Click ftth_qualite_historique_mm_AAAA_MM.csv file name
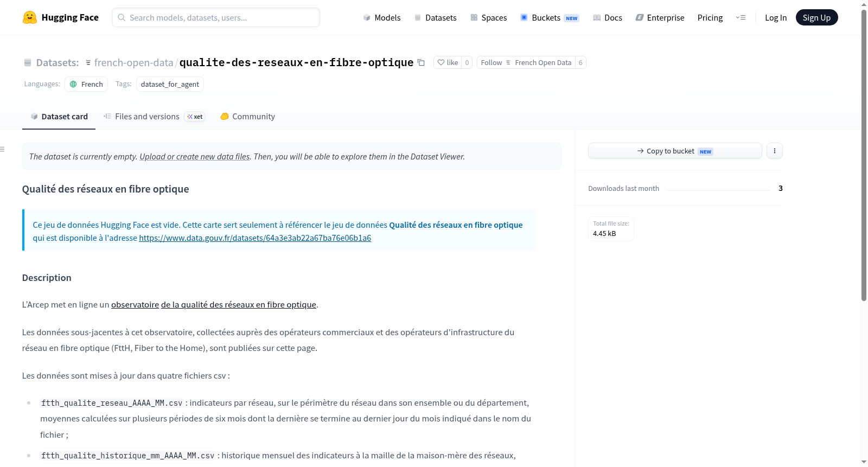This screenshot has width=868, height=467. tap(128, 456)
